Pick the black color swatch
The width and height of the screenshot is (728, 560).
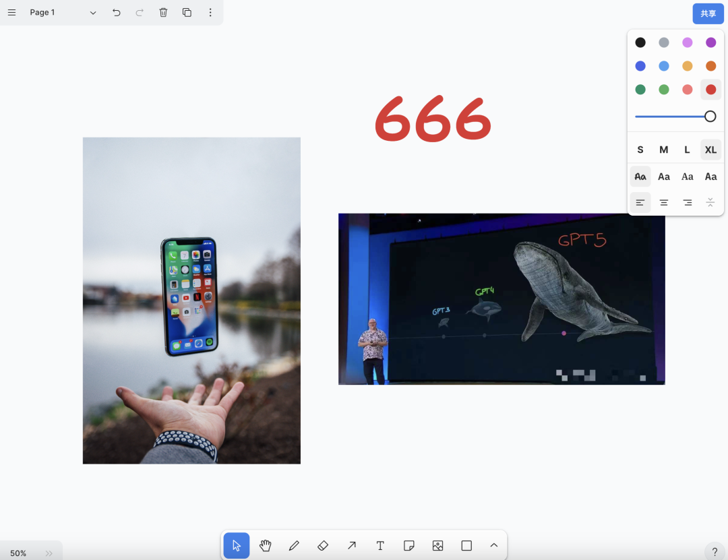pos(640,42)
